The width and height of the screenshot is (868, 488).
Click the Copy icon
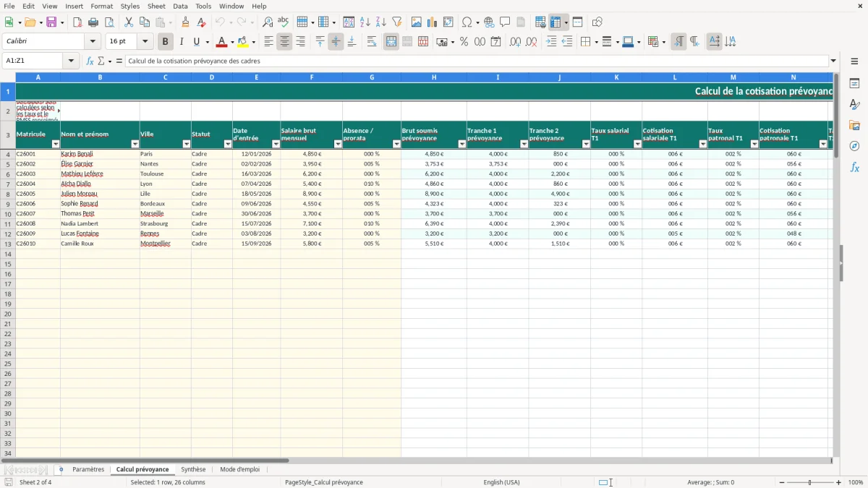click(x=145, y=22)
